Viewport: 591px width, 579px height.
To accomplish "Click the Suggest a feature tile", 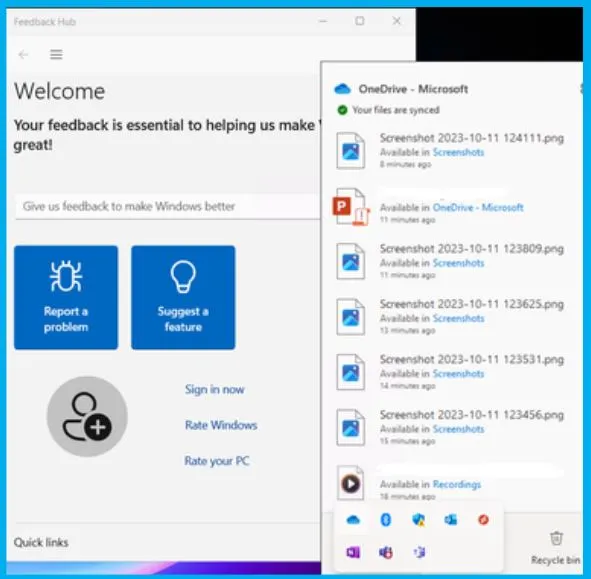I will pyautogui.click(x=183, y=297).
